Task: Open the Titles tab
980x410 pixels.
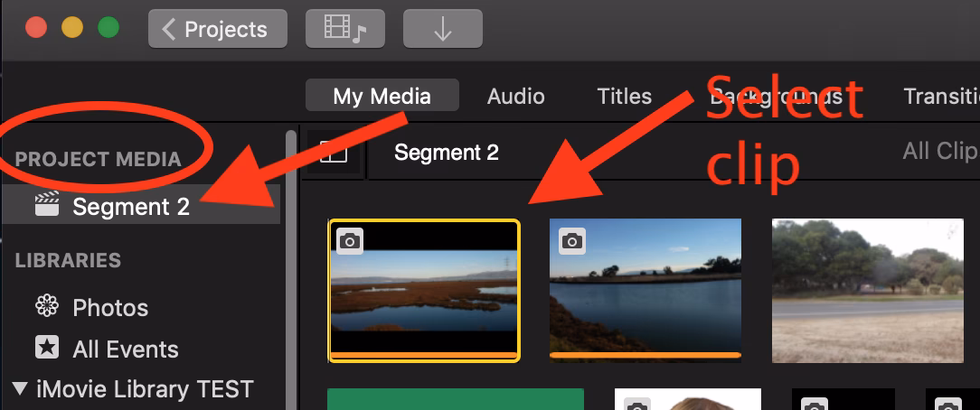Action: [625, 96]
